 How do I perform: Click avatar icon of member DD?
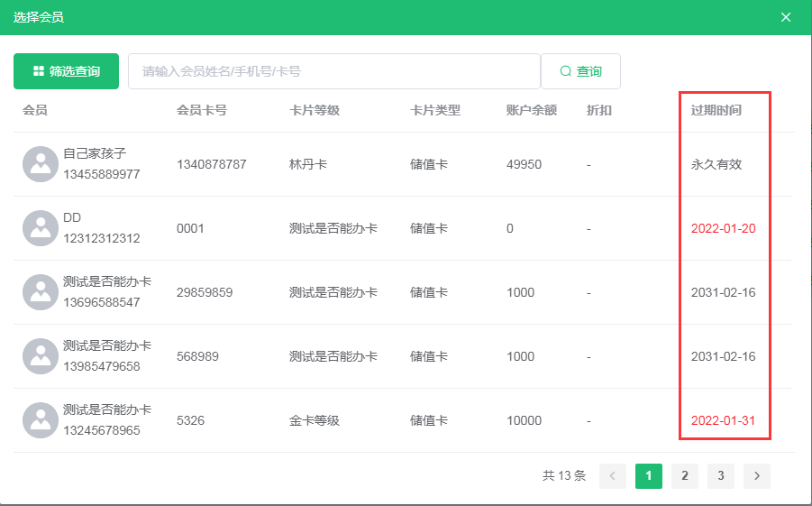point(41,228)
